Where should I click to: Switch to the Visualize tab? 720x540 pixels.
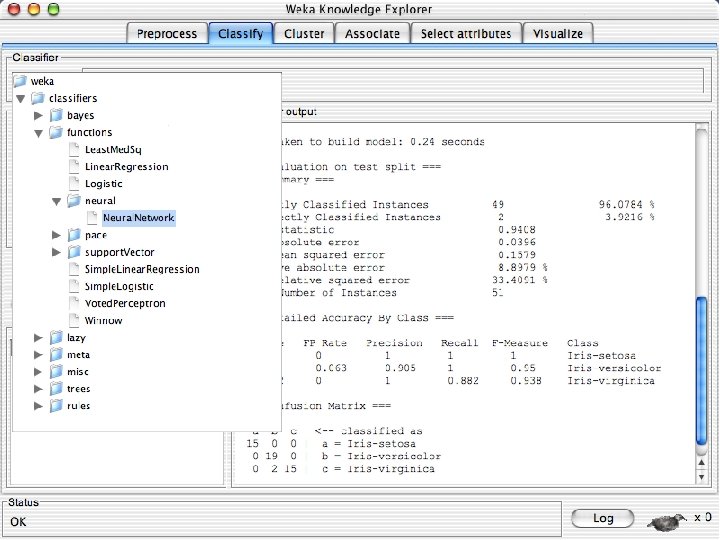tap(558, 34)
